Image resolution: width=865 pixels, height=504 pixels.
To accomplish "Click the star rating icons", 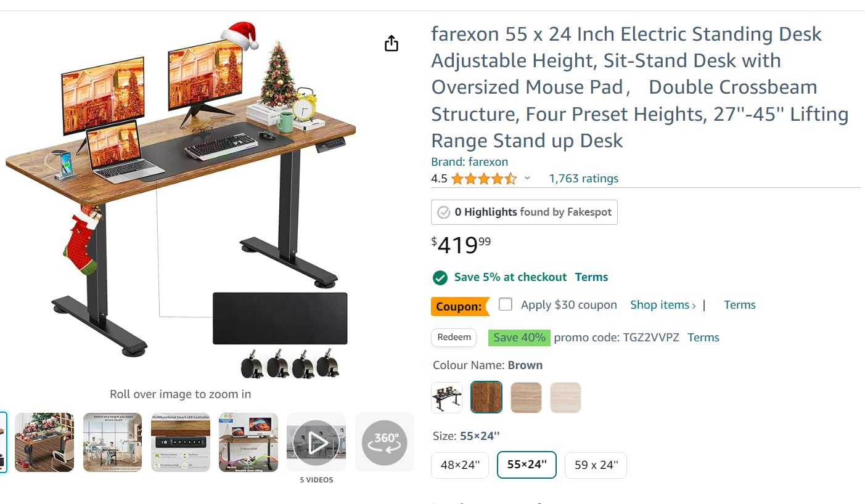I will (483, 179).
